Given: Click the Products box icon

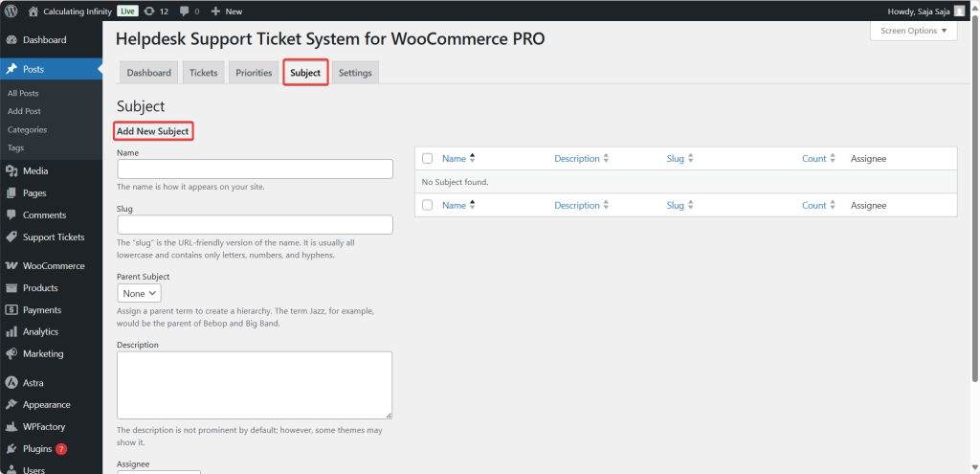Looking at the screenshot, I should coord(11,287).
